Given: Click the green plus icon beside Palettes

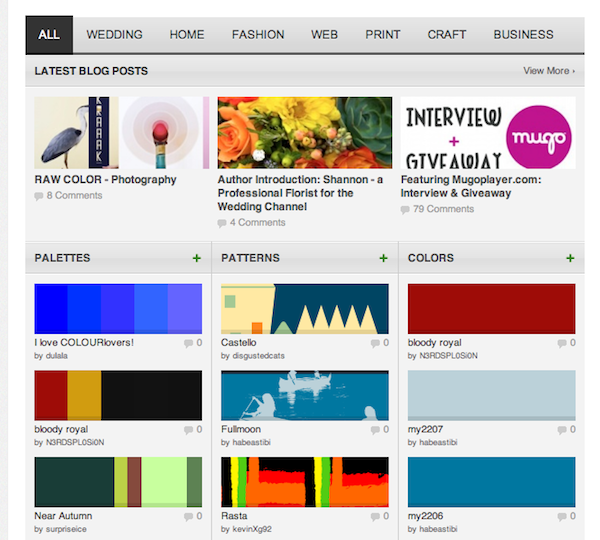Looking at the screenshot, I should pyautogui.click(x=197, y=258).
